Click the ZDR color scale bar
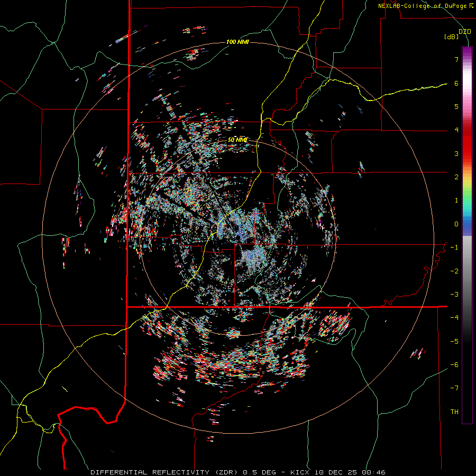 467,235
